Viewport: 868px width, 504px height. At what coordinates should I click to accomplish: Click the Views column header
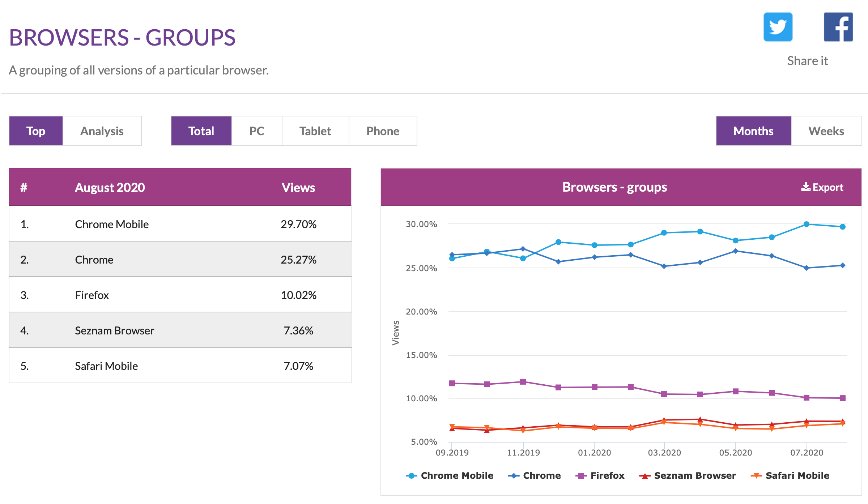coord(298,188)
